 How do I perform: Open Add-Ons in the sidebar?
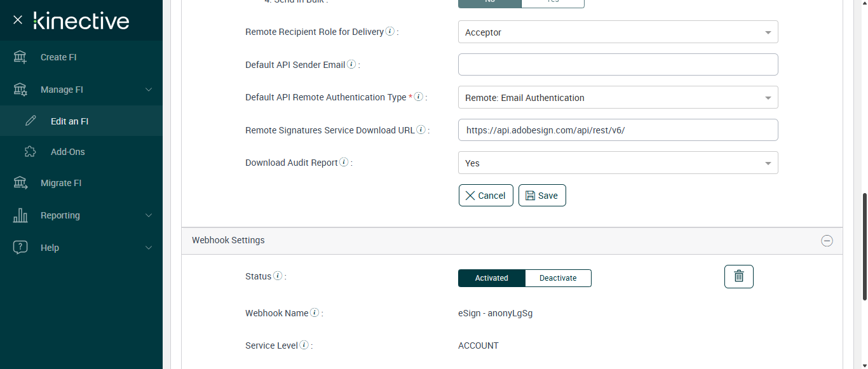click(x=67, y=152)
